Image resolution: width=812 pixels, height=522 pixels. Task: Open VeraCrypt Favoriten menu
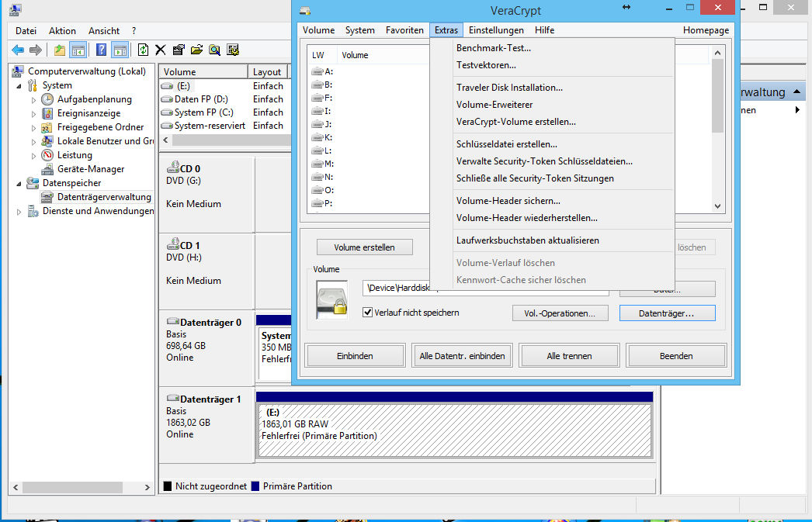(404, 30)
